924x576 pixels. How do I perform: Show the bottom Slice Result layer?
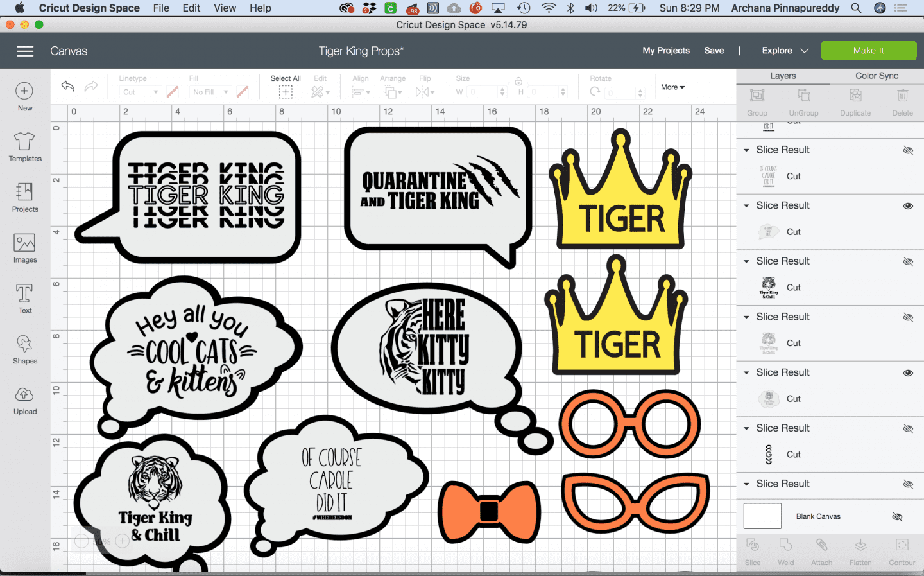908,484
